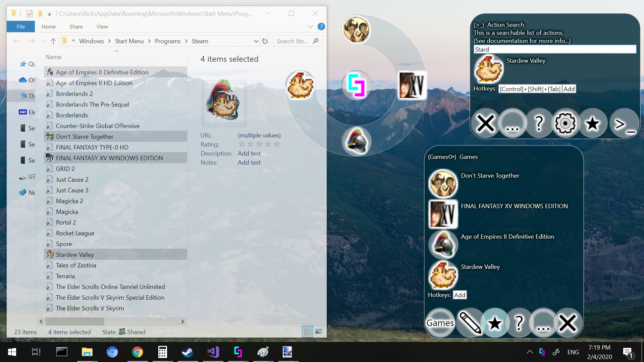Open the settings gear in Action Search panel
The image size is (644, 362).
pyautogui.click(x=566, y=123)
